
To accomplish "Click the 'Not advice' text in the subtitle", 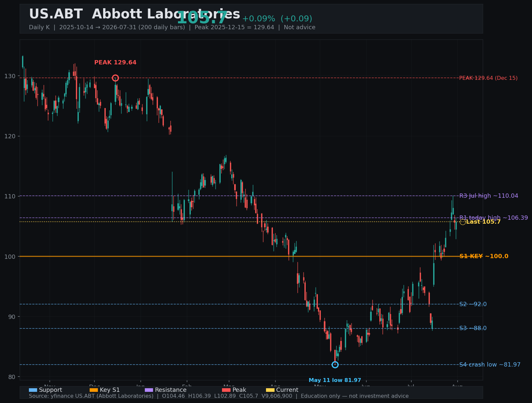I will (x=299, y=27).
